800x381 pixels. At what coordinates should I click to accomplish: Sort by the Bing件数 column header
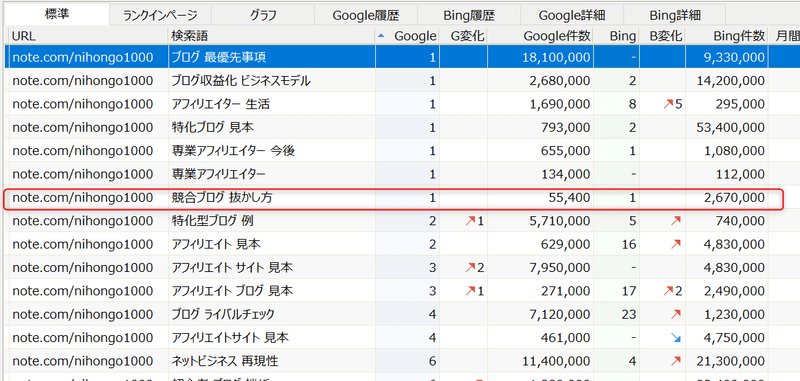tap(727, 36)
